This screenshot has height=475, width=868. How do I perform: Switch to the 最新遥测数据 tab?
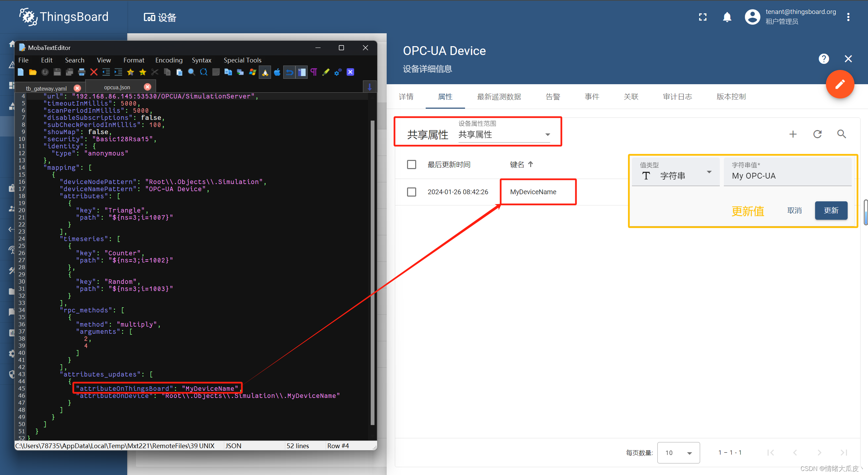[x=499, y=97]
